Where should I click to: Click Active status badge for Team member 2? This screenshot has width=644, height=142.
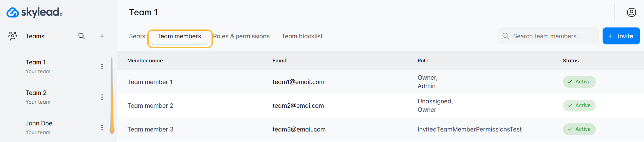click(x=579, y=105)
